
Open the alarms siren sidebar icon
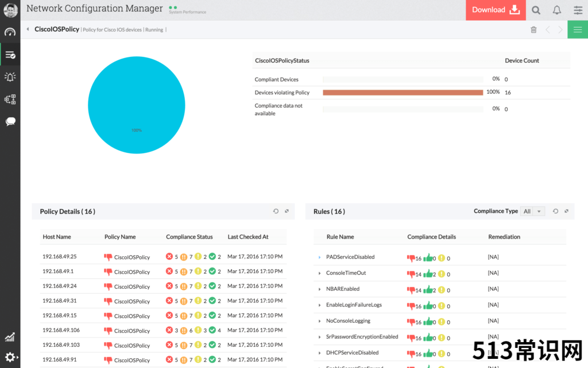[10, 77]
